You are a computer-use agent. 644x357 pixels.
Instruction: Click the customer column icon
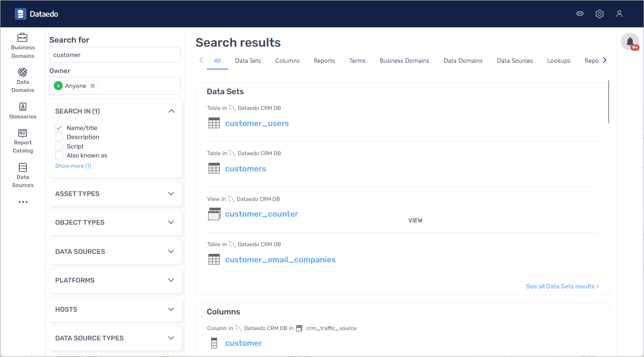214,343
